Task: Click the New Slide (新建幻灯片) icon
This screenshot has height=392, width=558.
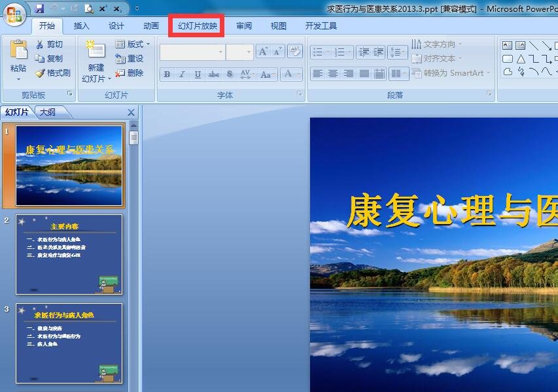Action: tap(96, 51)
